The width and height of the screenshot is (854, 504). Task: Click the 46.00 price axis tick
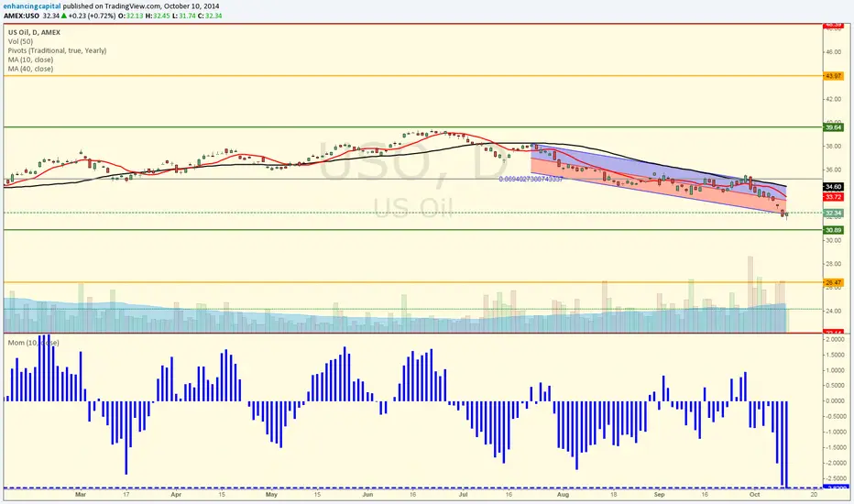pyautogui.click(x=833, y=52)
